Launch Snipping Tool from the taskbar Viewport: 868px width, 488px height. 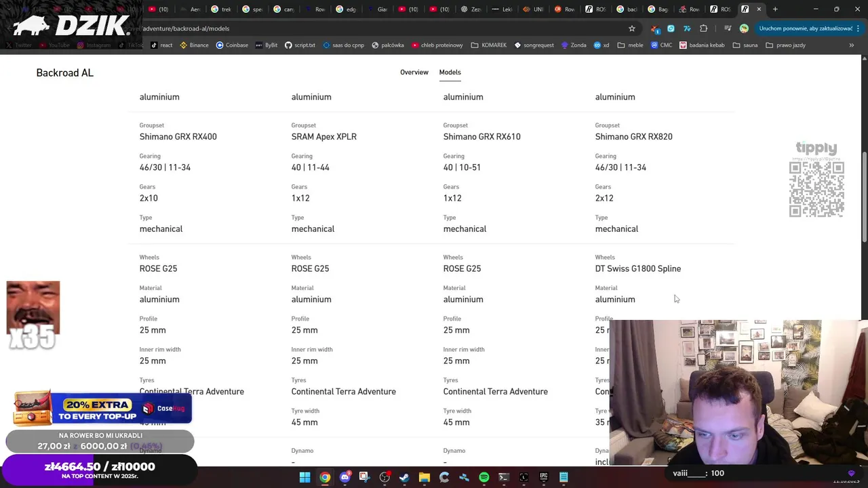(364, 477)
